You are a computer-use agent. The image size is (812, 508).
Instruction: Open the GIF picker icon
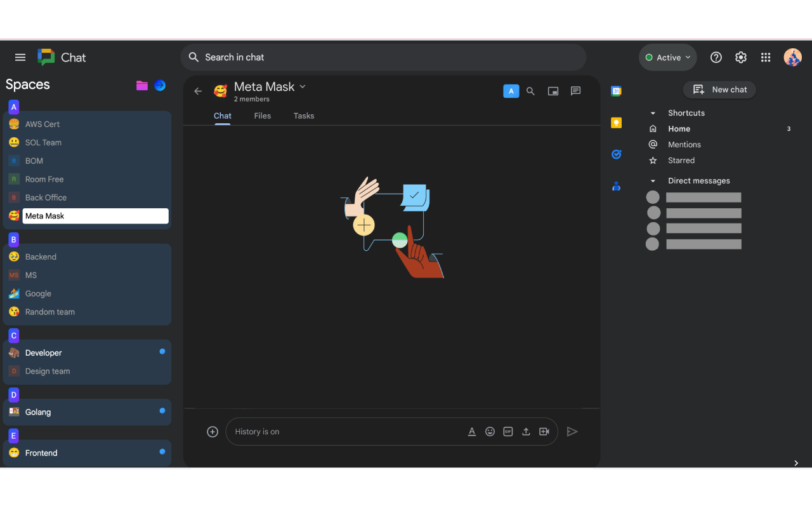(508, 432)
